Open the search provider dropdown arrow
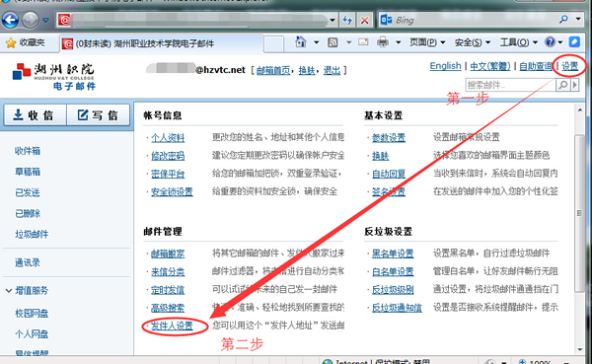Screen dimensions: 592x364 578,19
